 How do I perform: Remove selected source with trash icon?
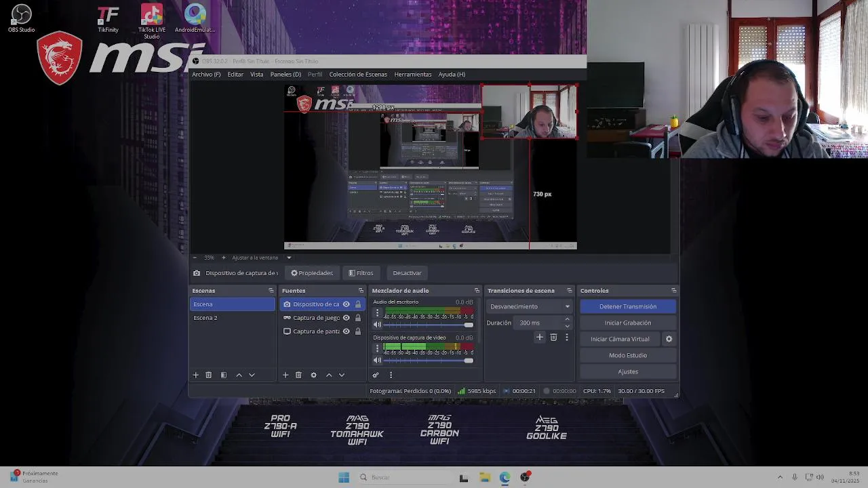[x=298, y=375]
